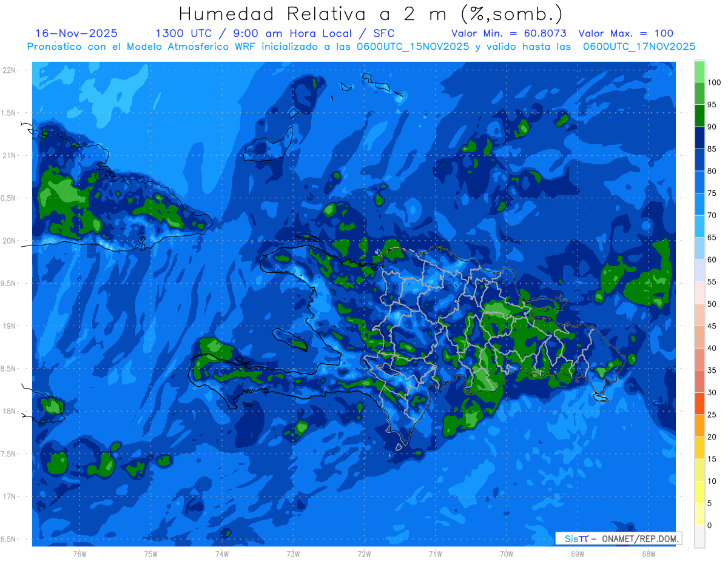Click the legend value '60'
728x562 pixels.
click(712, 259)
